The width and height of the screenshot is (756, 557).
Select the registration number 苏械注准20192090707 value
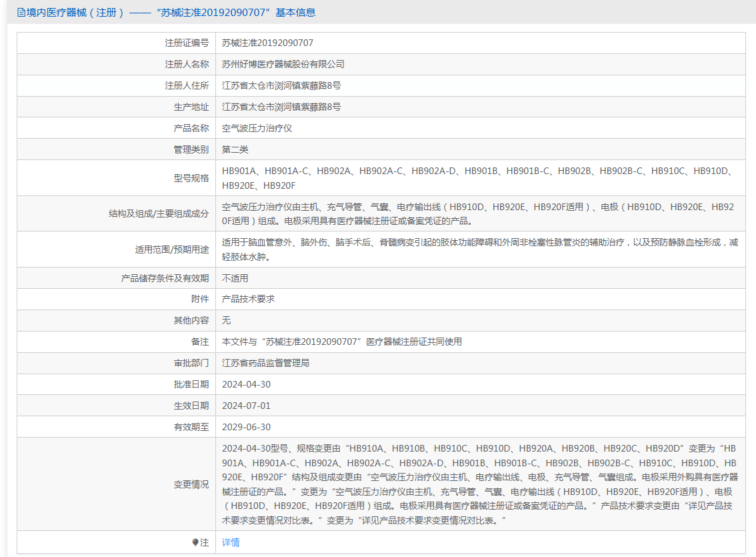(x=267, y=43)
